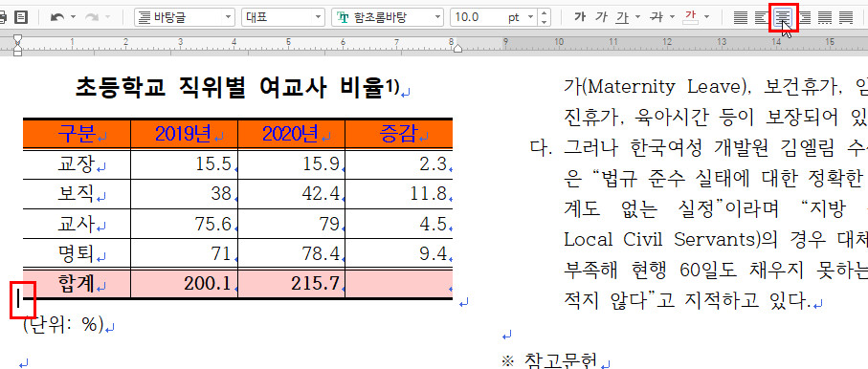Select divide alignment icon

point(846,18)
